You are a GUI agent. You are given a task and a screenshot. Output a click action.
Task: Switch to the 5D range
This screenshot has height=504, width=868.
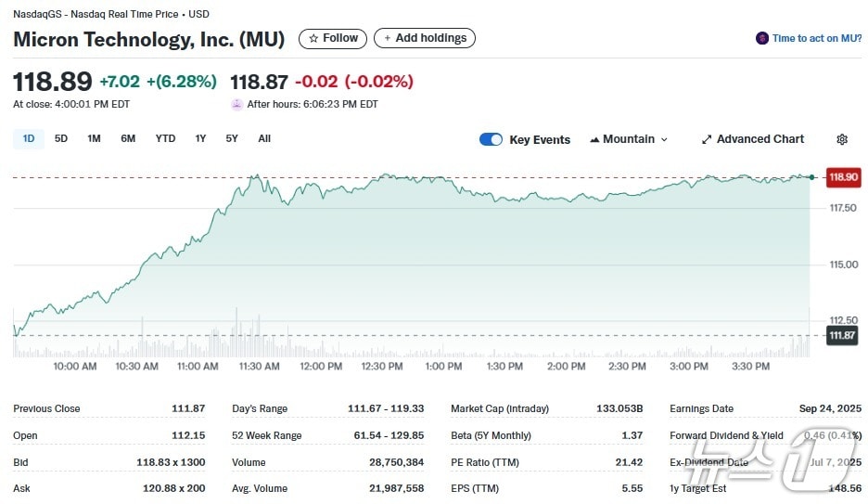pos(61,138)
